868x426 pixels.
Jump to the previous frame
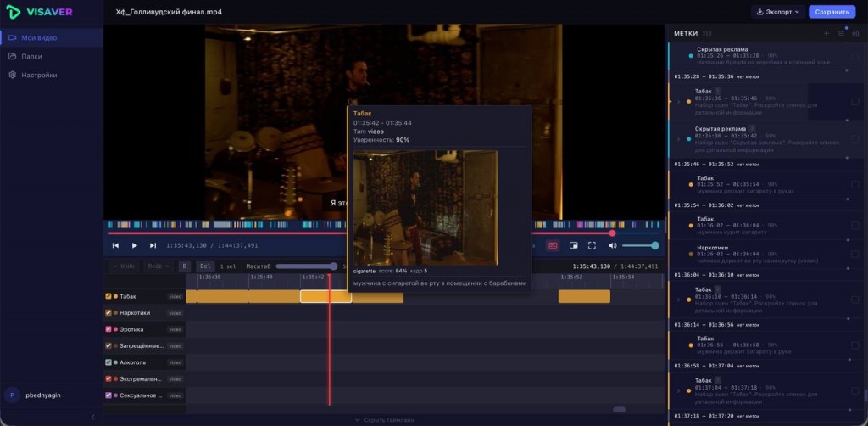pyautogui.click(x=115, y=245)
